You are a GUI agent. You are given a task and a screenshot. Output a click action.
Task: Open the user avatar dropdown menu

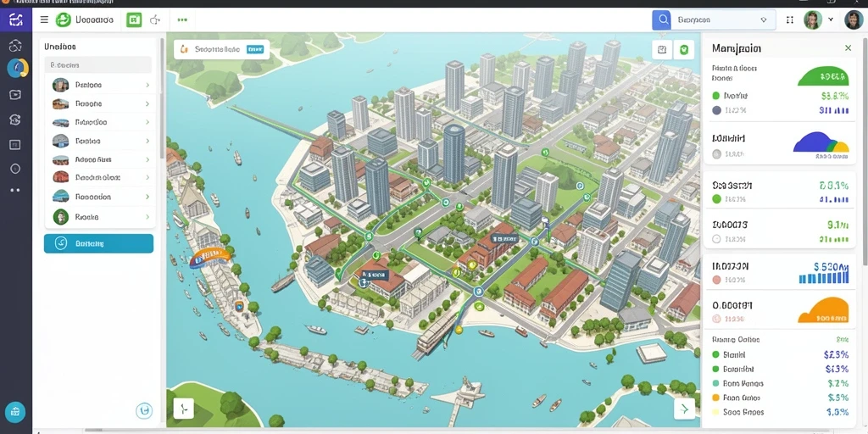coord(831,20)
